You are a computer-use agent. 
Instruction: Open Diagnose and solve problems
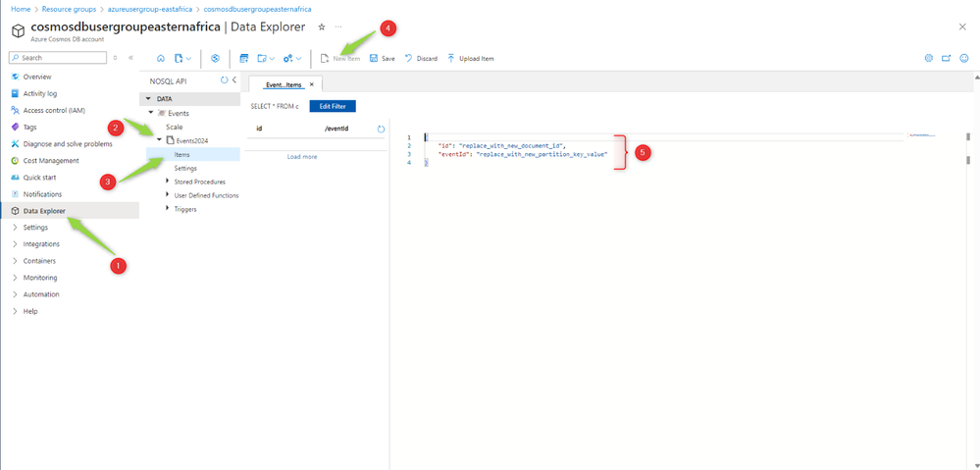68,144
